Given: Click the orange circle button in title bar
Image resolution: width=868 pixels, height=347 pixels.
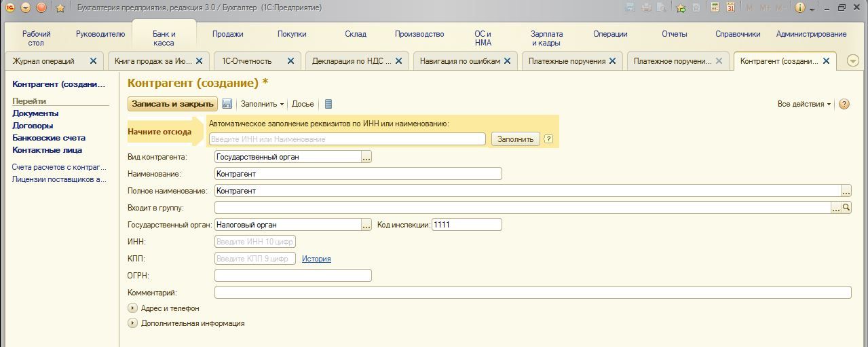Looking at the screenshot, I should [41, 7].
